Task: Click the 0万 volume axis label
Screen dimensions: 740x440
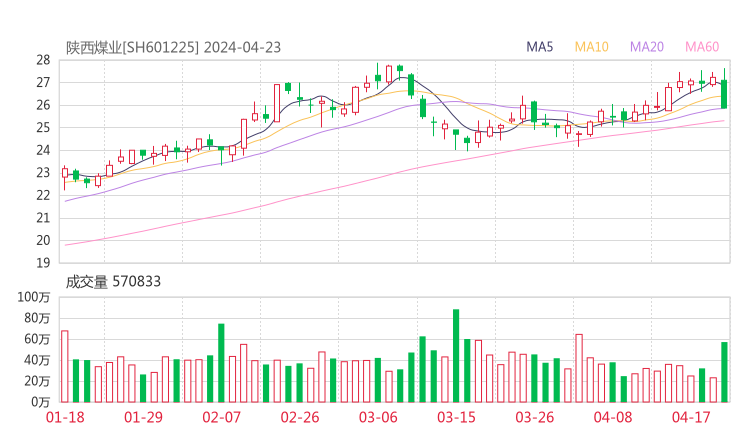Action: click(x=41, y=402)
